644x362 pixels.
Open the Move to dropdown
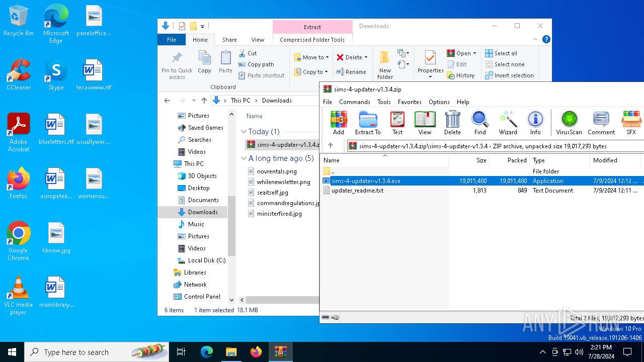pyautogui.click(x=311, y=57)
